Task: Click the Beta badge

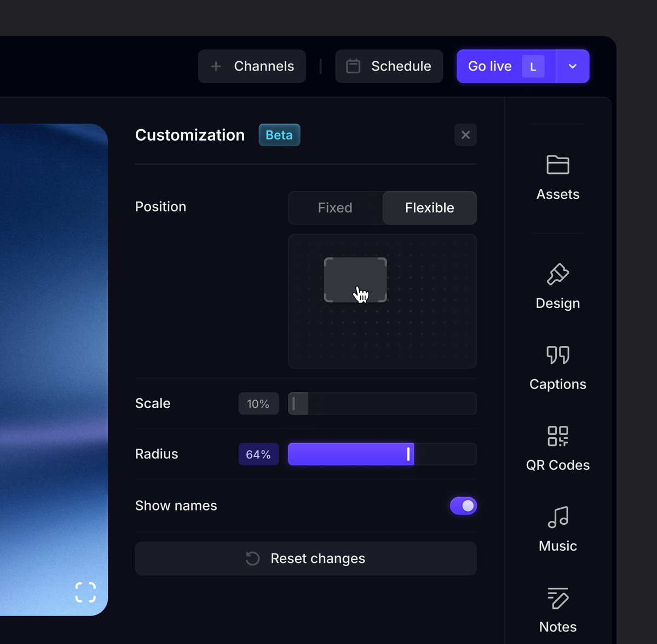Action: [279, 135]
